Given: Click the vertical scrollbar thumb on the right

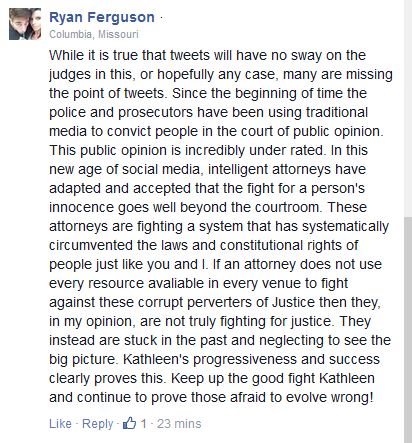Looking at the screenshot, I should (408, 330).
